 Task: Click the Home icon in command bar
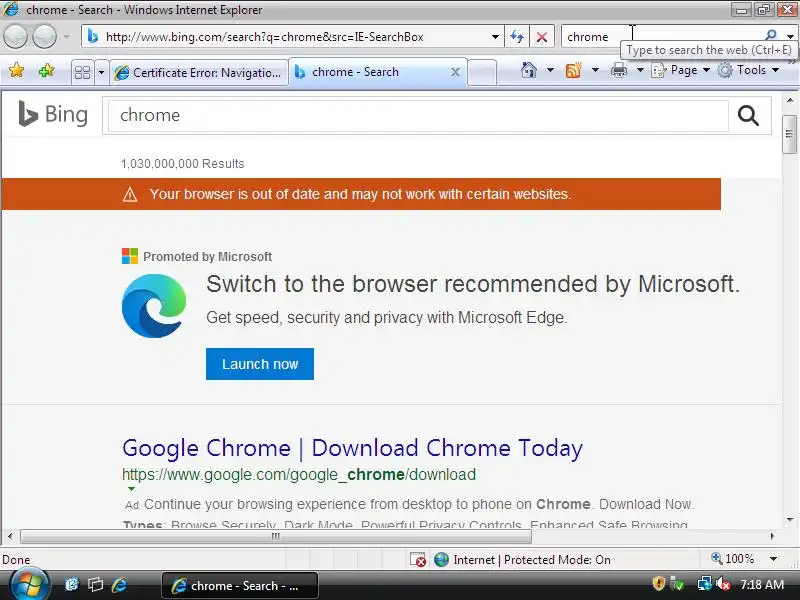coord(529,70)
